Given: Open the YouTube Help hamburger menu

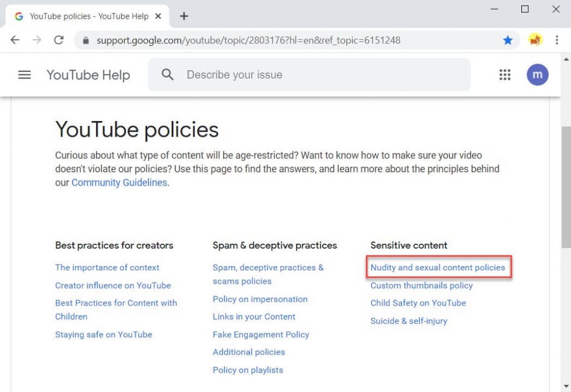Looking at the screenshot, I should click(25, 75).
